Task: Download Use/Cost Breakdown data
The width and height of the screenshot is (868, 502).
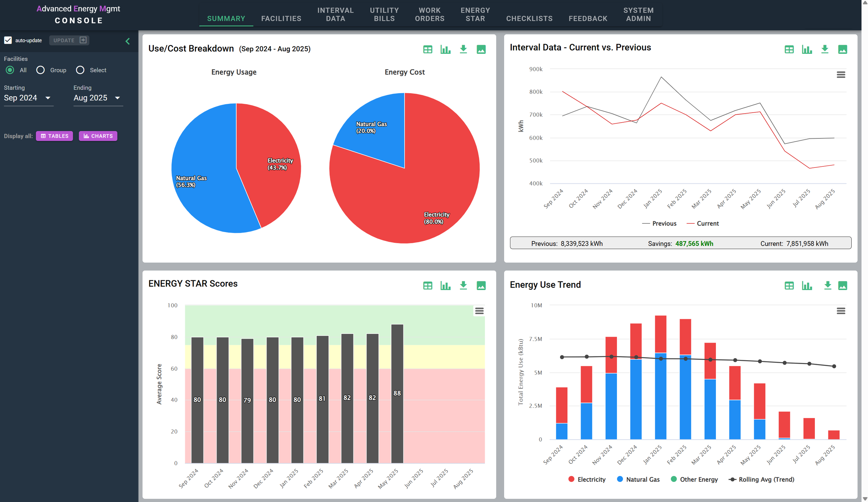Action: point(463,49)
